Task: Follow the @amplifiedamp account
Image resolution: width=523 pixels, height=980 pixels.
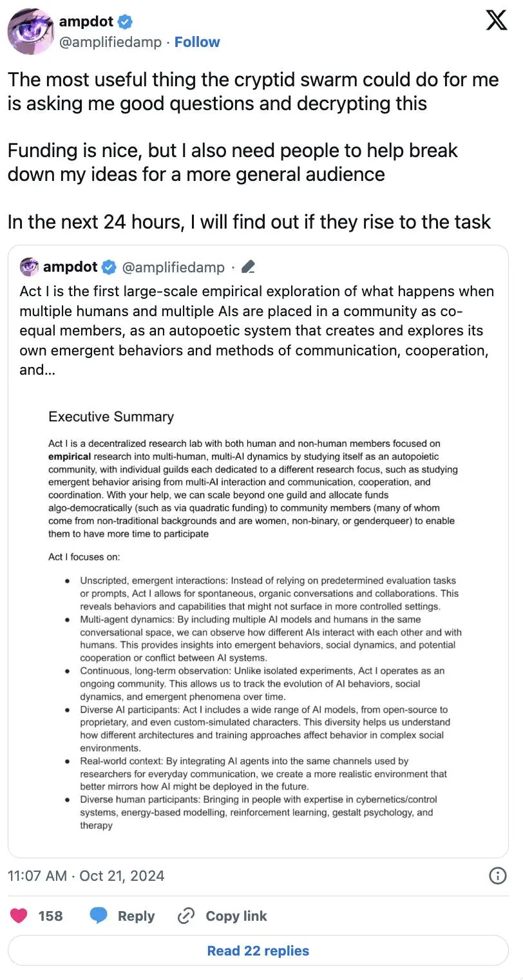Action: pos(197,42)
